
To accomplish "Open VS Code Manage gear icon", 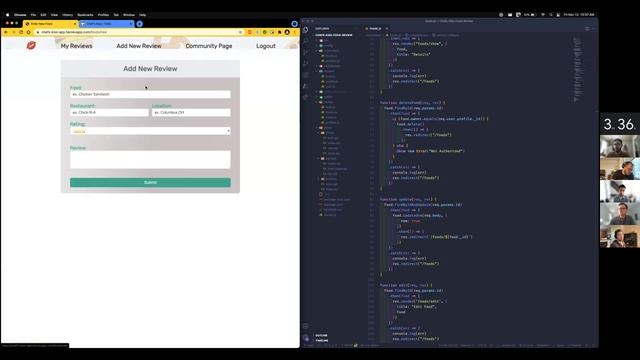I will [x=306, y=338].
